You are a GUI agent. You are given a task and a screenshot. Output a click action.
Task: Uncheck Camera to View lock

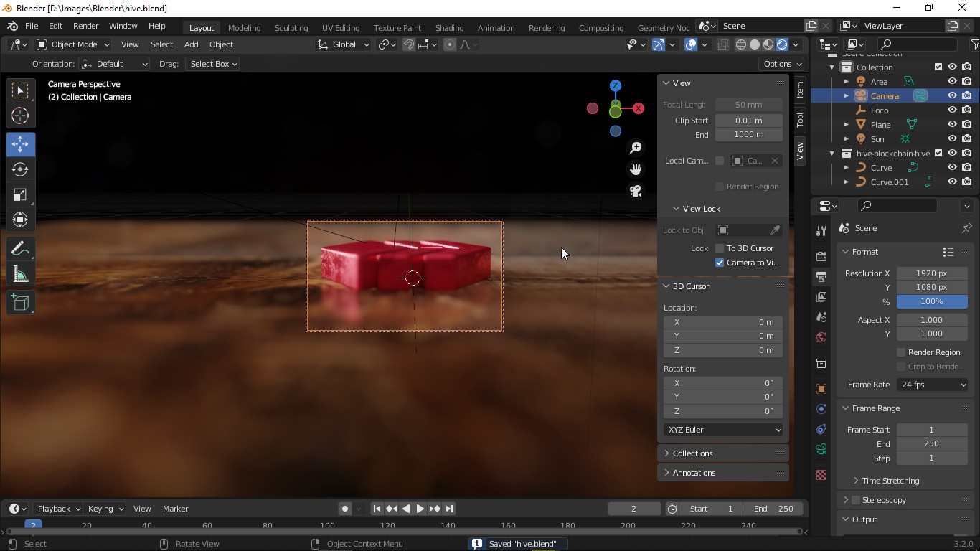click(720, 263)
